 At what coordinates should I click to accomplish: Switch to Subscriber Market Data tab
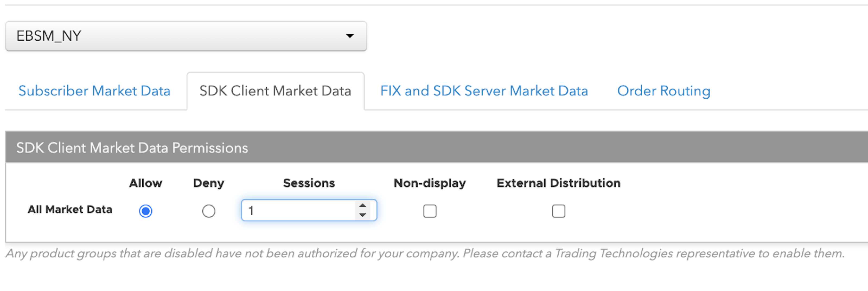click(94, 91)
